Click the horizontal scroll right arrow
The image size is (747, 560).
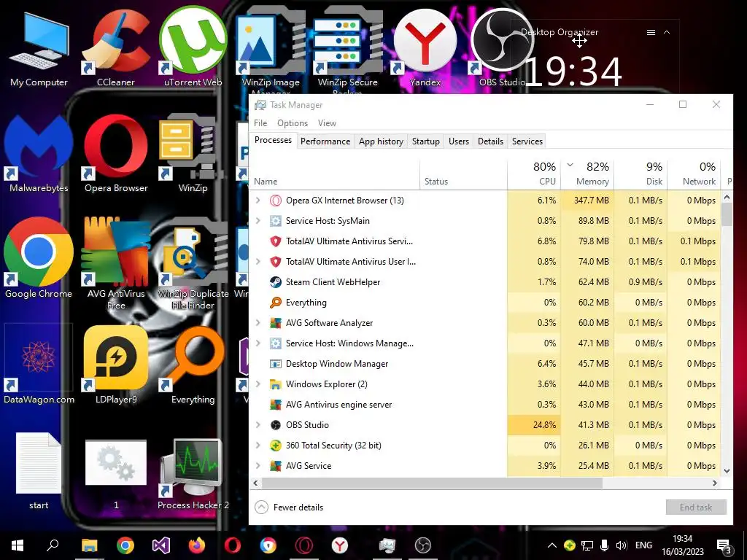pyautogui.click(x=715, y=483)
